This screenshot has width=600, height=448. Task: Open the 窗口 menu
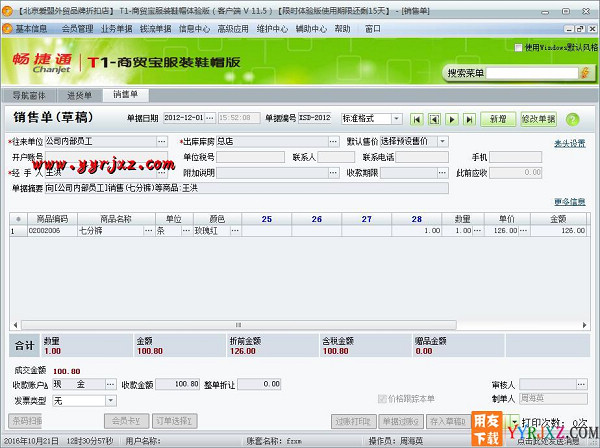coord(373,29)
